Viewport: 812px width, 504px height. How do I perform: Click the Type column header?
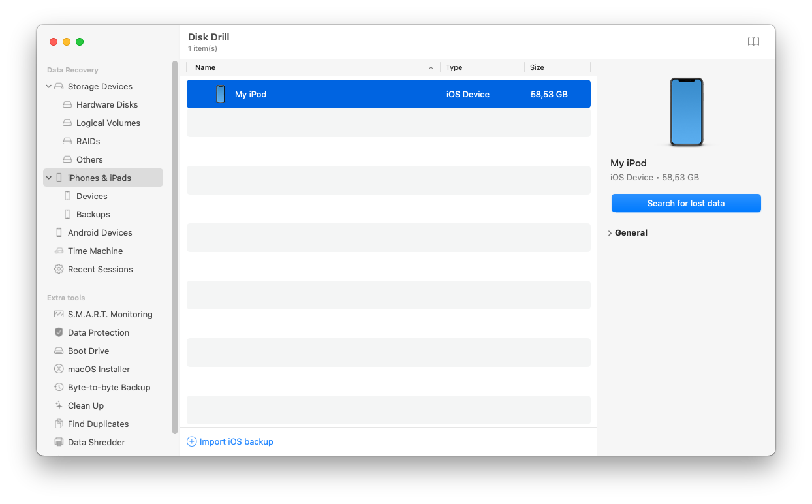[x=482, y=67]
